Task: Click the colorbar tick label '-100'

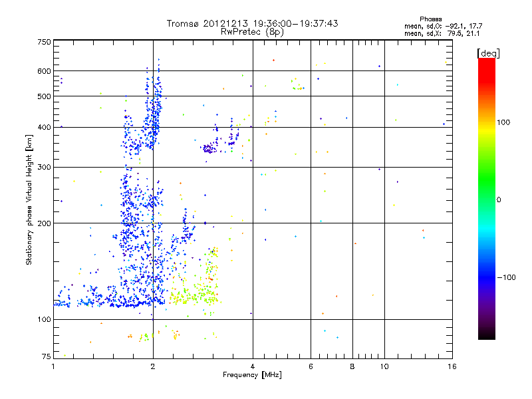Action: (x=506, y=277)
